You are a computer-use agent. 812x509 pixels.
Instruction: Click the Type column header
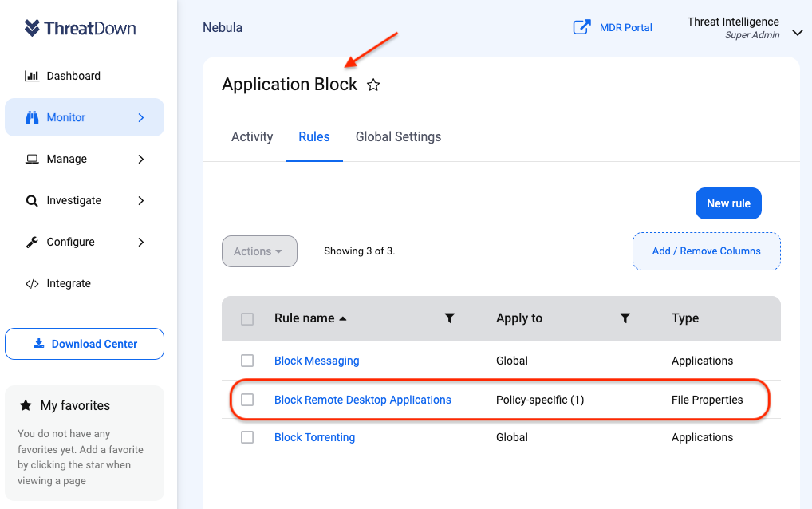pyautogui.click(x=685, y=318)
